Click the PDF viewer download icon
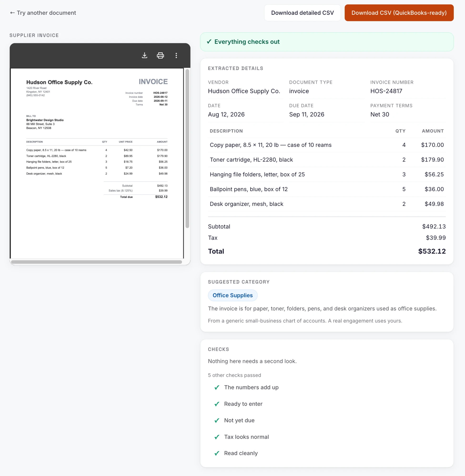 click(x=145, y=55)
